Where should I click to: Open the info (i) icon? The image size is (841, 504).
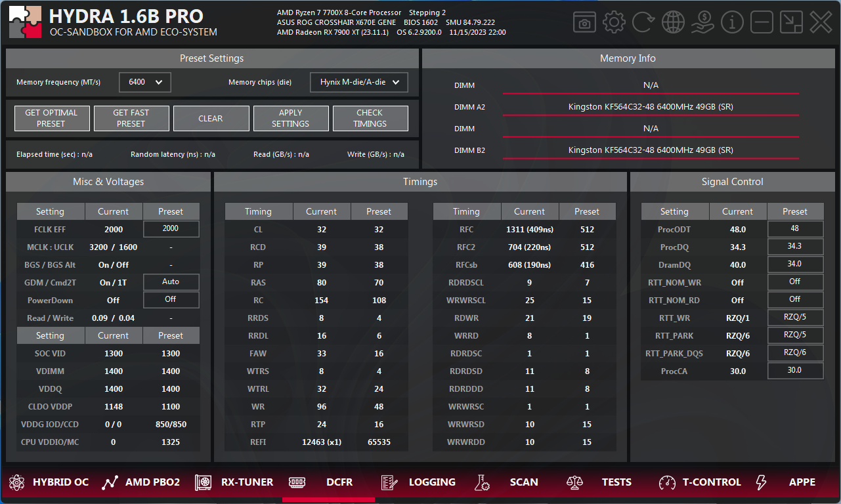[732, 22]
